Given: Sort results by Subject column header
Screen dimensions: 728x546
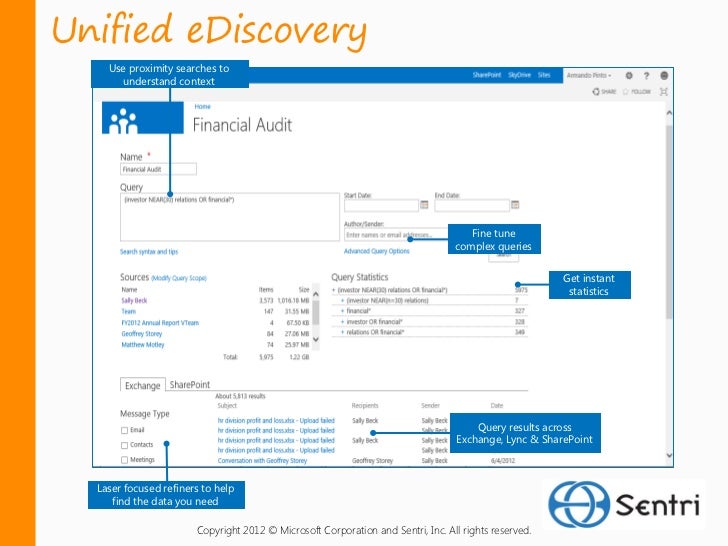Looking at the screenshot, I should point(227,405).
